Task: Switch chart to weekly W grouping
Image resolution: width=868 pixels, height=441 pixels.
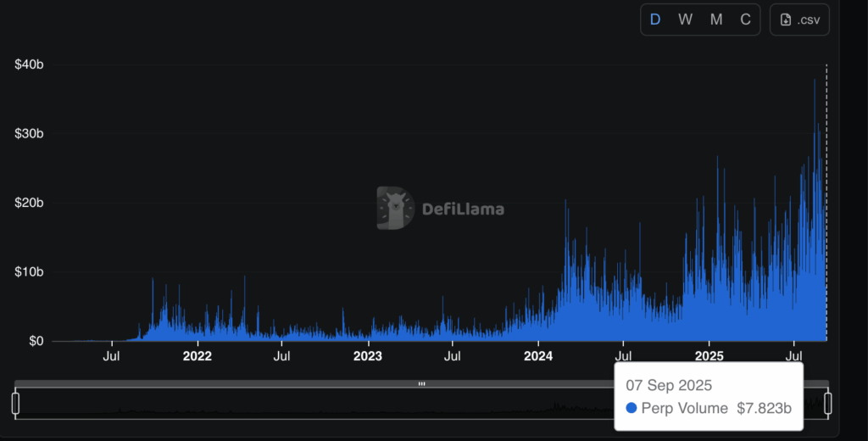Action: (x=685, y=20)
